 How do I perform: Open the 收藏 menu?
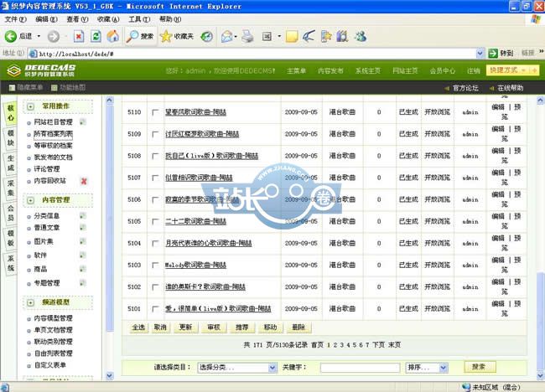tap(108, 19)
